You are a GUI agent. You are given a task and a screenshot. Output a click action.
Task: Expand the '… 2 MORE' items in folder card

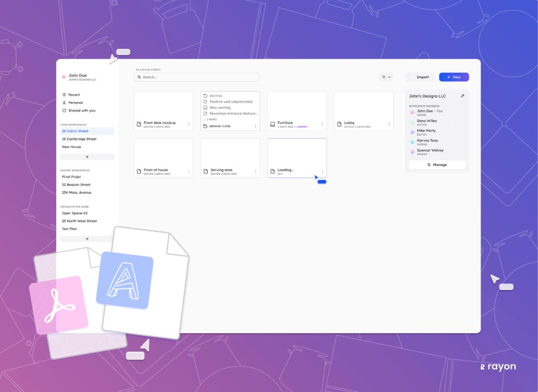210,120
